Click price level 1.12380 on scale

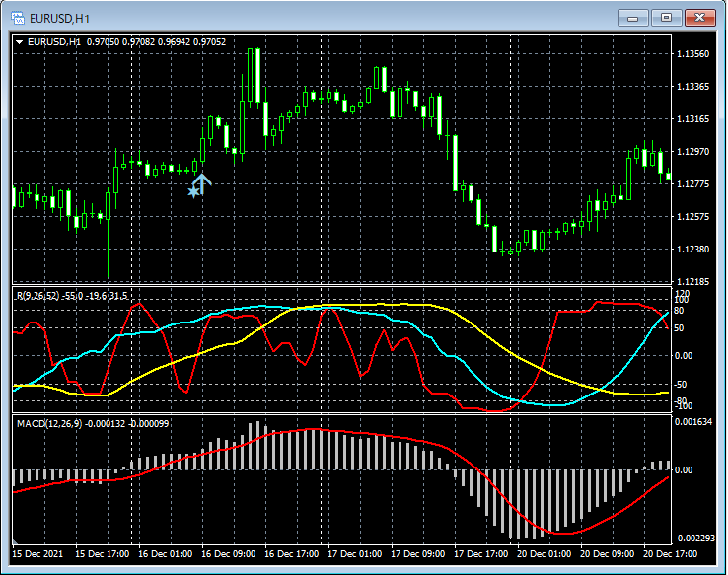pyautogui.click(x=693, y=250)
